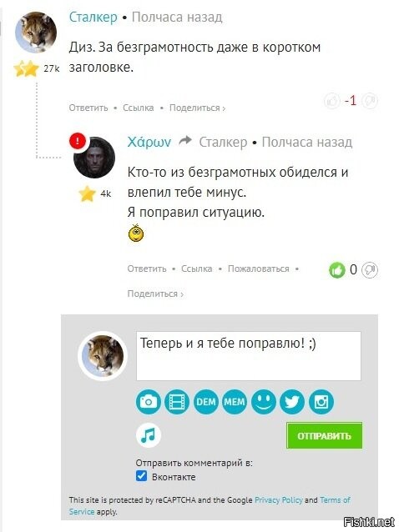The height and width of the screenshot is (532, 399).
Task: Click Пожаловаться on Χάρων's reply
Action: [259, 269]
